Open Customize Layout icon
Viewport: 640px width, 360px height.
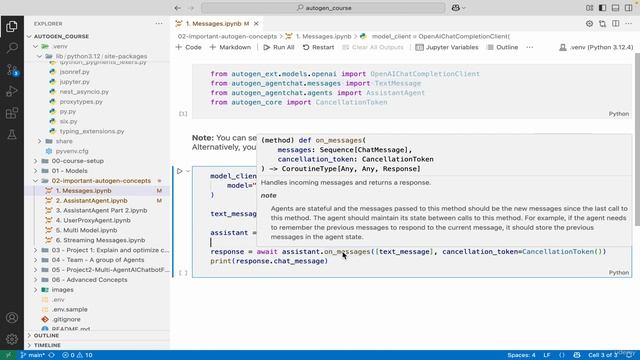coord(589,8)
